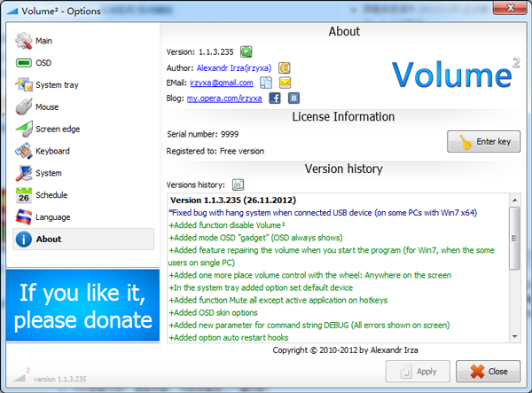Click the donate banner
This screenshot has width=532, height=393.
coord(82,305)
